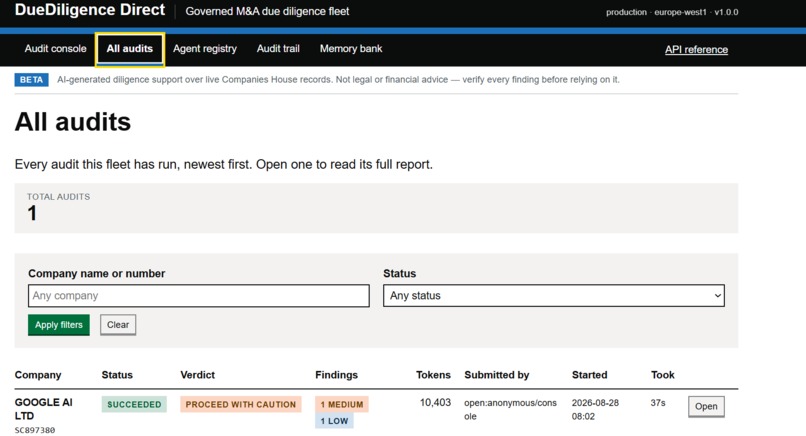
Task: Click the 10,403 tokens value
Action: (435, 403)
